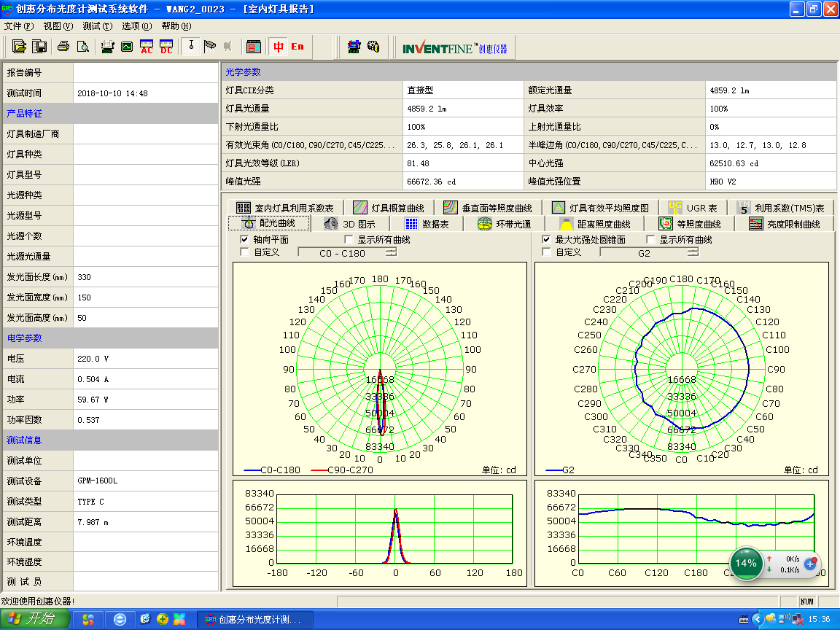
Task: Open print preview magnifier icon
Action: (x=83, y=47)
